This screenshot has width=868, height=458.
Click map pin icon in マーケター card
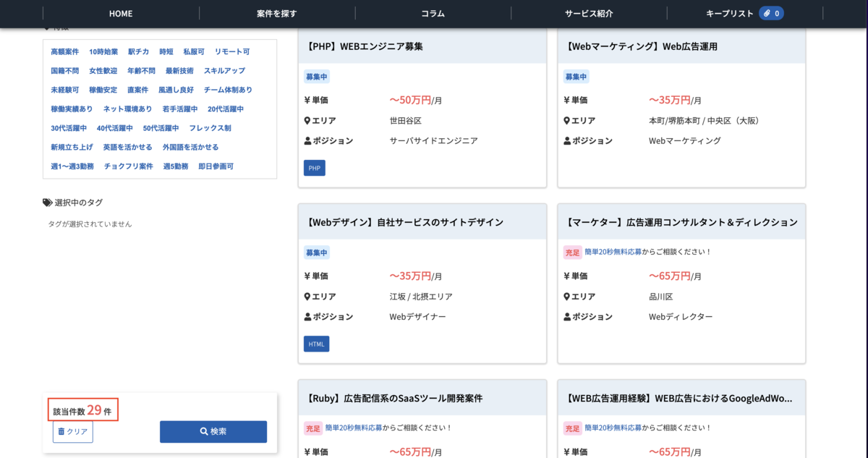click(566, 296)
